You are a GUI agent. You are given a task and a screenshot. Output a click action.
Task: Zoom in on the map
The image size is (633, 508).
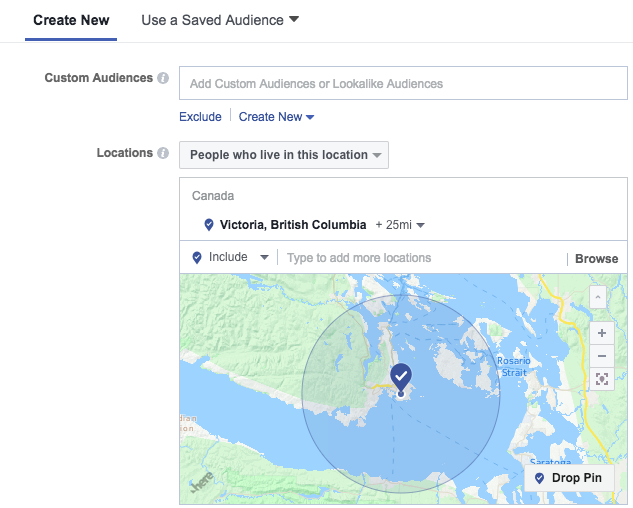(601, 333)
